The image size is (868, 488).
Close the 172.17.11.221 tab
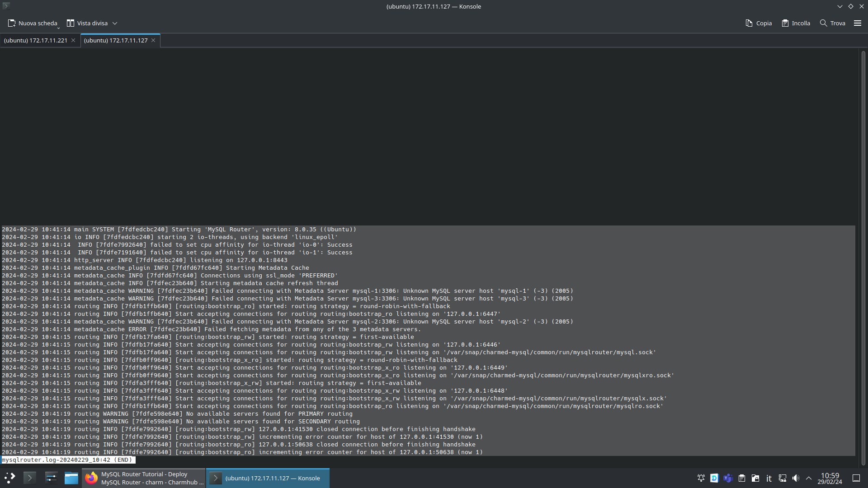(73, 40)
